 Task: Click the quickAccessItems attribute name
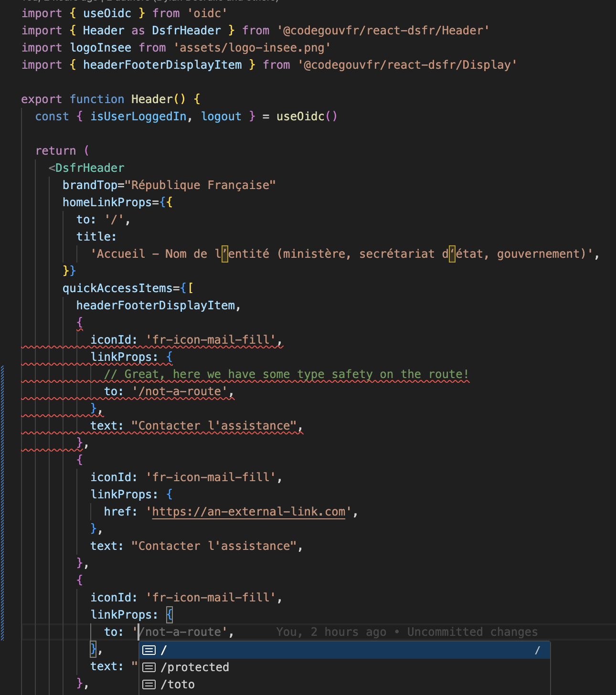tap(117, 288)
